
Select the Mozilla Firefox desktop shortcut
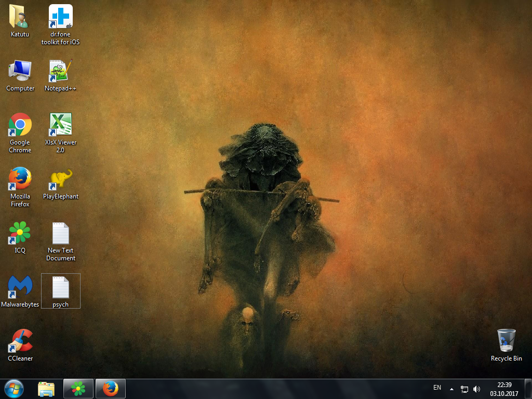point(20,179)
